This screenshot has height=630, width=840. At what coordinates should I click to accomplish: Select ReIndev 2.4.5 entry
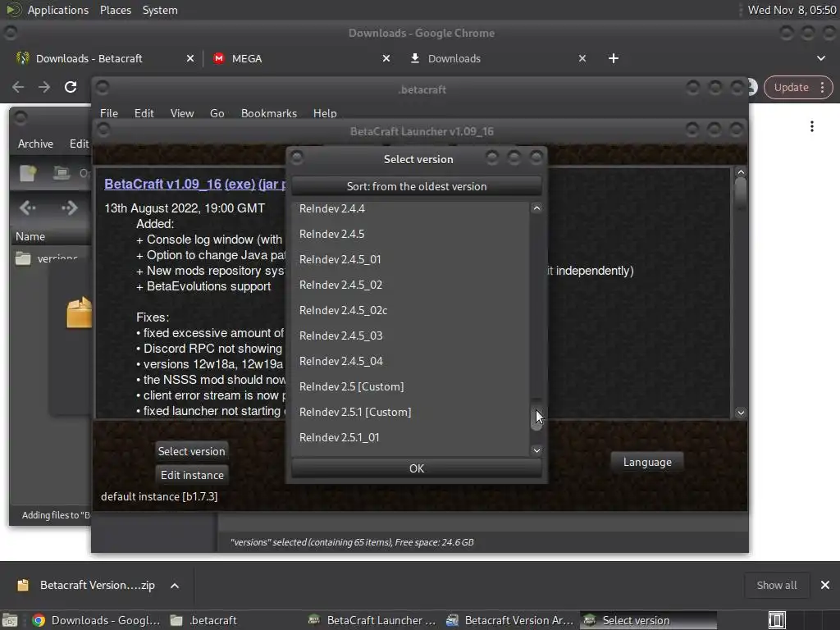410,234
